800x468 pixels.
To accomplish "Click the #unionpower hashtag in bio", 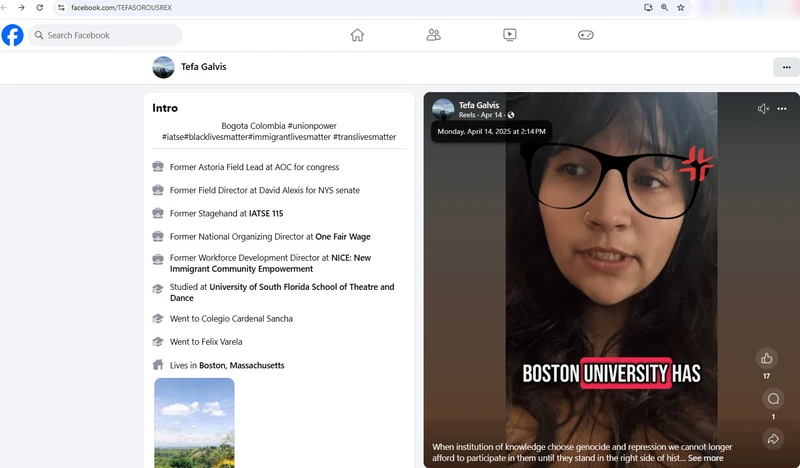I will [x=312, y=126].
